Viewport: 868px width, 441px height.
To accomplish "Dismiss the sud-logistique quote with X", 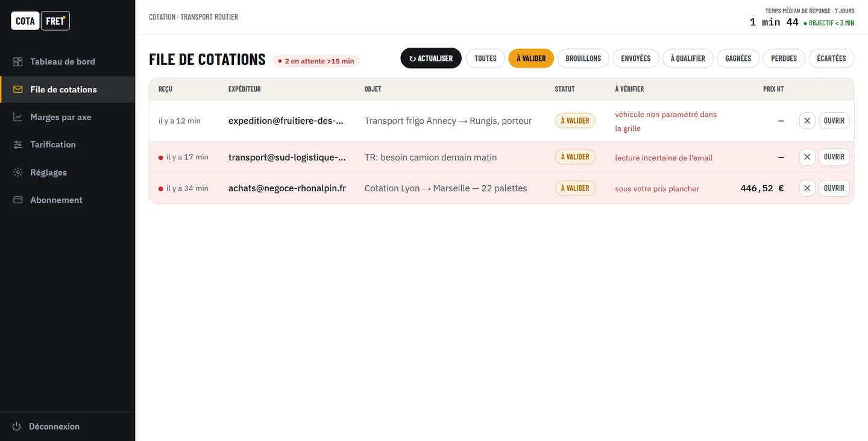I will tap(807, 157).
